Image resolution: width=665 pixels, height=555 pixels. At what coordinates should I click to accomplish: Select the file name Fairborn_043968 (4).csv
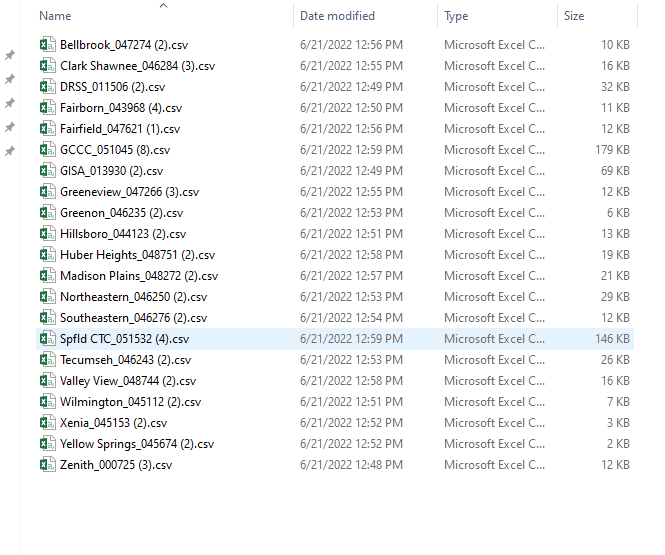point(121,108)
